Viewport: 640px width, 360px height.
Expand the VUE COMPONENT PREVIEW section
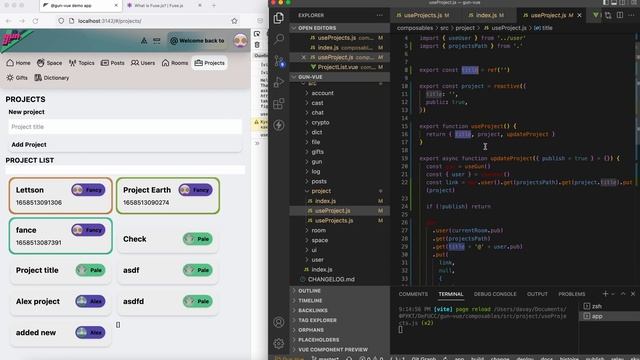340,349
